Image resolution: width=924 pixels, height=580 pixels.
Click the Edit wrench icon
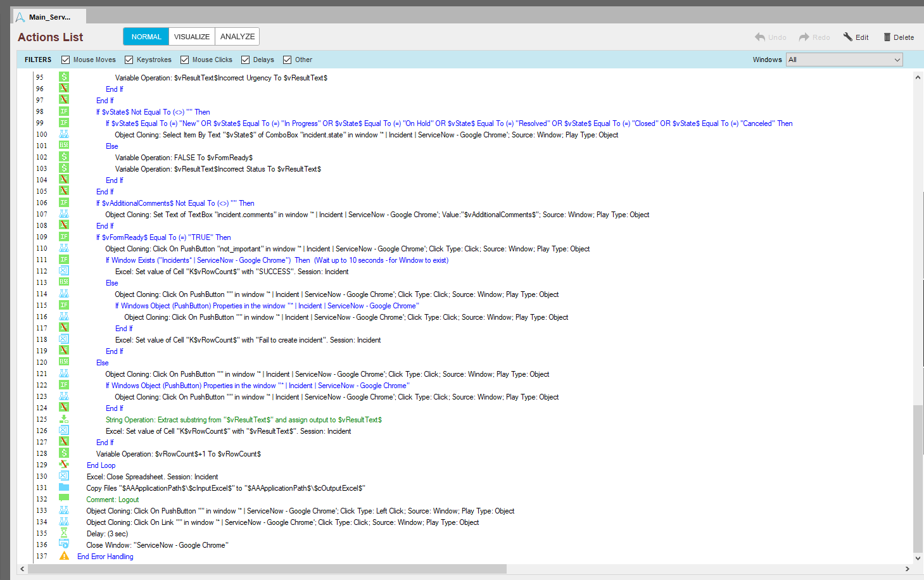[x=847, y=37]
